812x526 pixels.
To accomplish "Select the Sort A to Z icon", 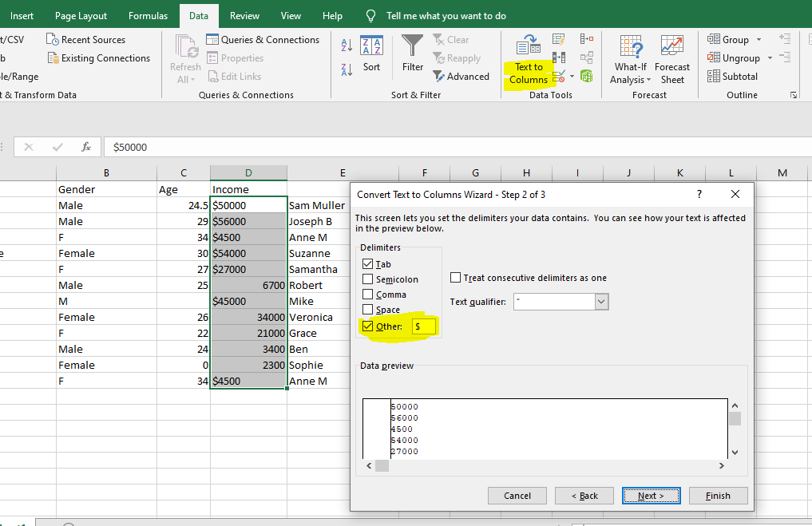I will pyautogui.click(x=347, y=45).
